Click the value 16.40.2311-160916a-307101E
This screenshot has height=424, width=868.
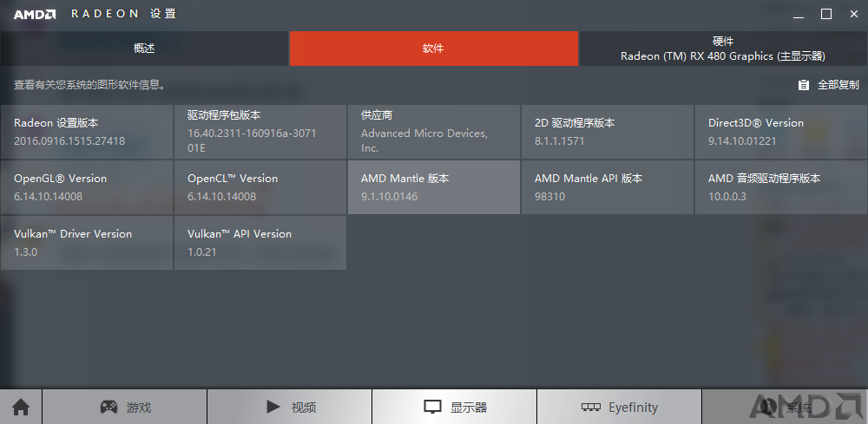[x=252, y=140]
